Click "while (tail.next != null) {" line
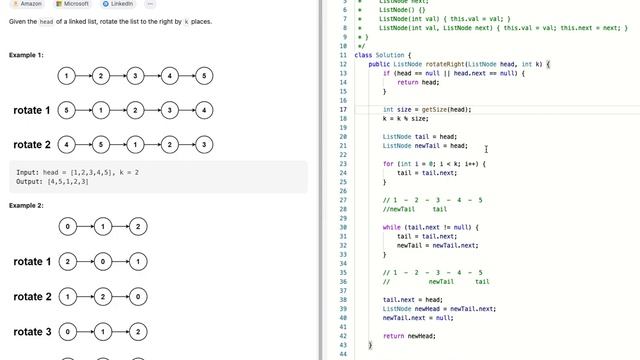 pos(431,227)
